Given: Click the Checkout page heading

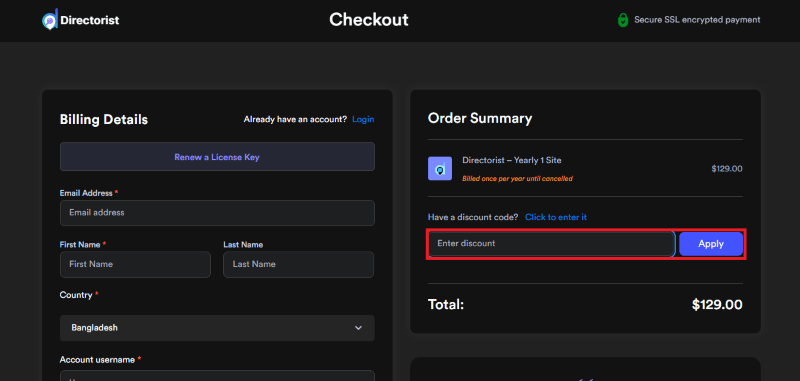Looking at the screenshot, I should pos(369,19).
